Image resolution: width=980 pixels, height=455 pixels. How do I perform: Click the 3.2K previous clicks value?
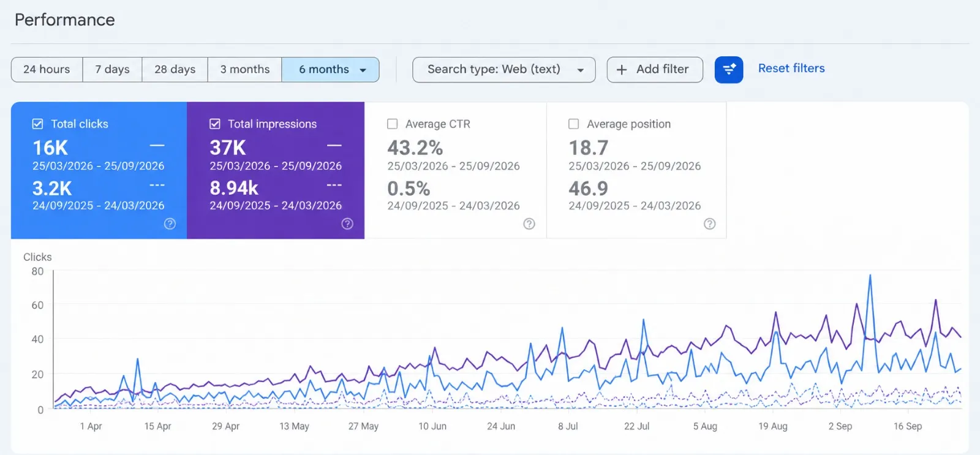pos(52,189)
